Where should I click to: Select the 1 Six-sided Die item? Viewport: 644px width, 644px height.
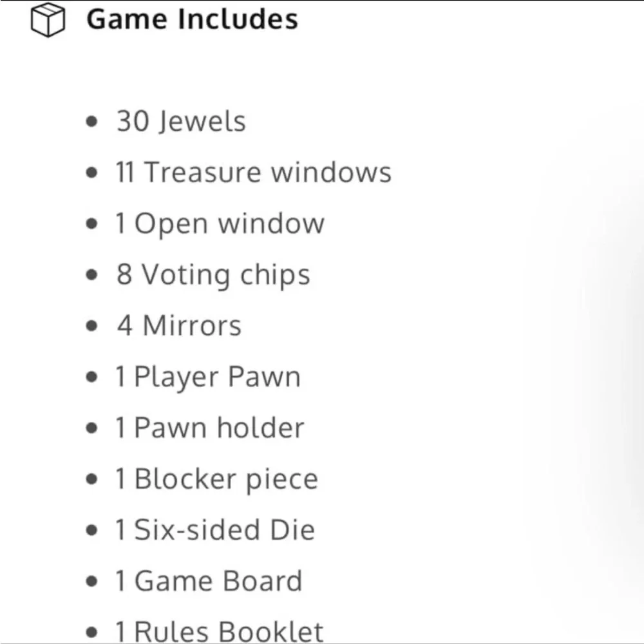point(215,530)
